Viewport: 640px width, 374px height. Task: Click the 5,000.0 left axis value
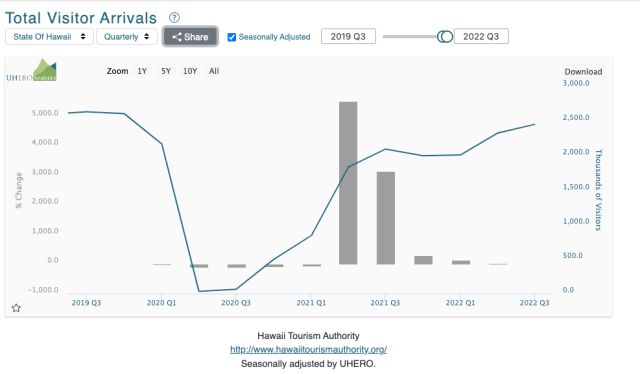[x=45, y=113]
